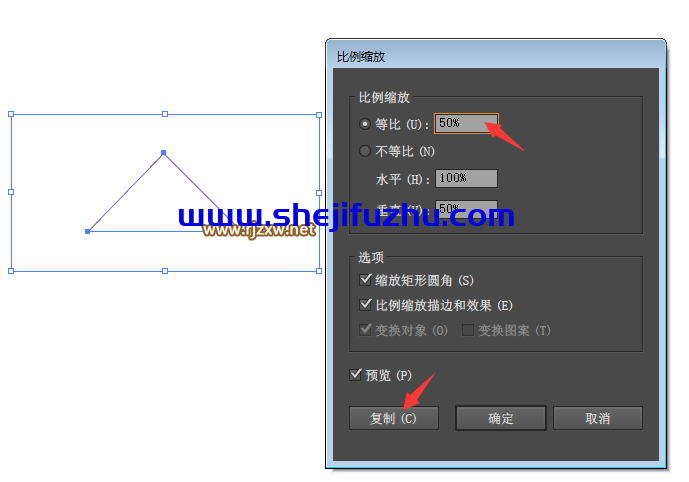
Task: Toggle 比例缩放描边和效果 (E) checkbox
Action: [x=365, y=304]
